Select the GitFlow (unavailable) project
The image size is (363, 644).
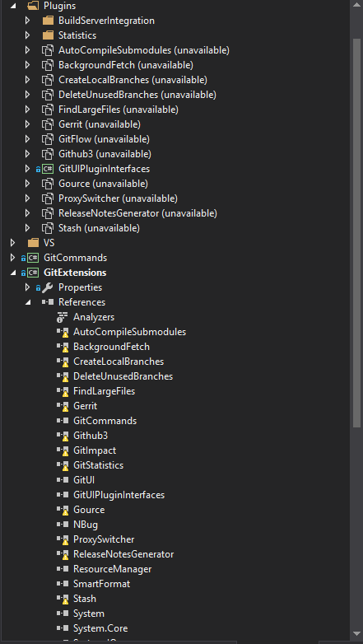coord(104,139)
